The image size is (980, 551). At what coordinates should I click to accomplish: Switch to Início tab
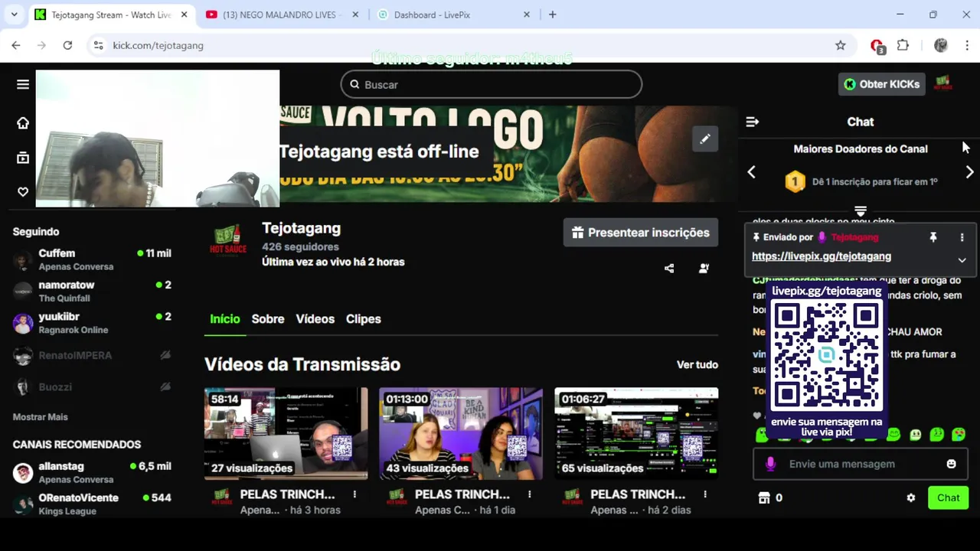(x=225, y=319)
